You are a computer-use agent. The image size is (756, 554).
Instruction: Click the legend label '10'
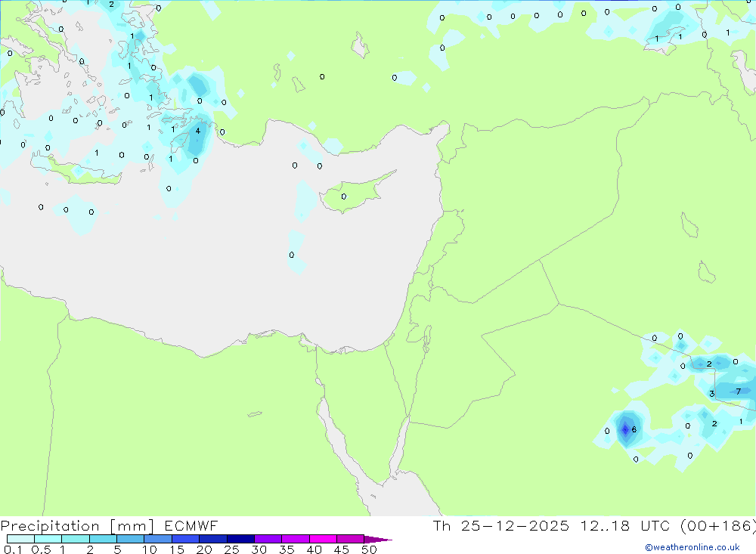click(150, 549)
